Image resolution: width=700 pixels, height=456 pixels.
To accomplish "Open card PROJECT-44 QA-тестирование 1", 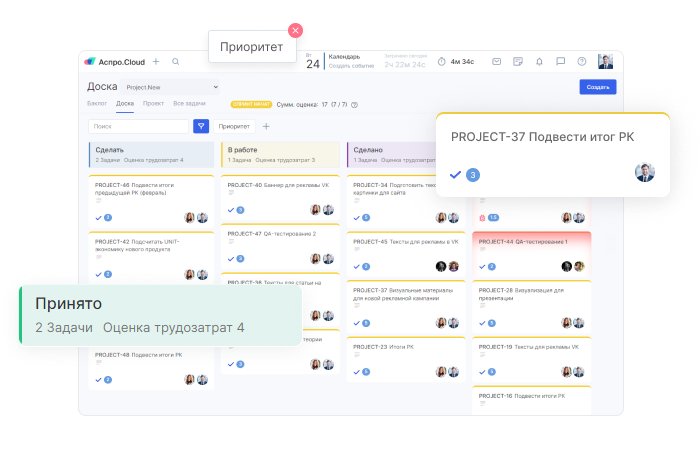I will click(x=532, y=254).
